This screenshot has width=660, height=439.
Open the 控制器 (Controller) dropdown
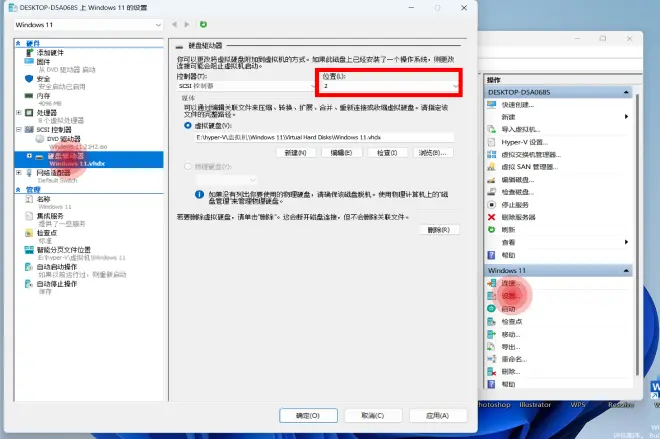pos(246,86)
